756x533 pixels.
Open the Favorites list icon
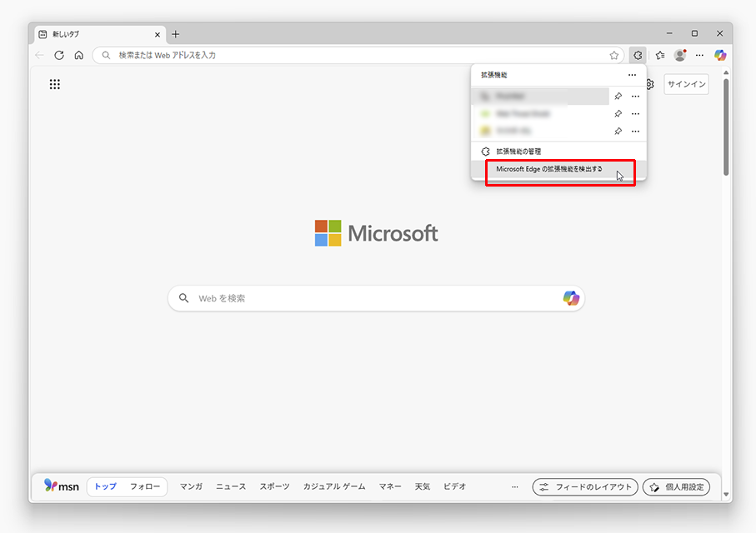(x=660, y=56)
